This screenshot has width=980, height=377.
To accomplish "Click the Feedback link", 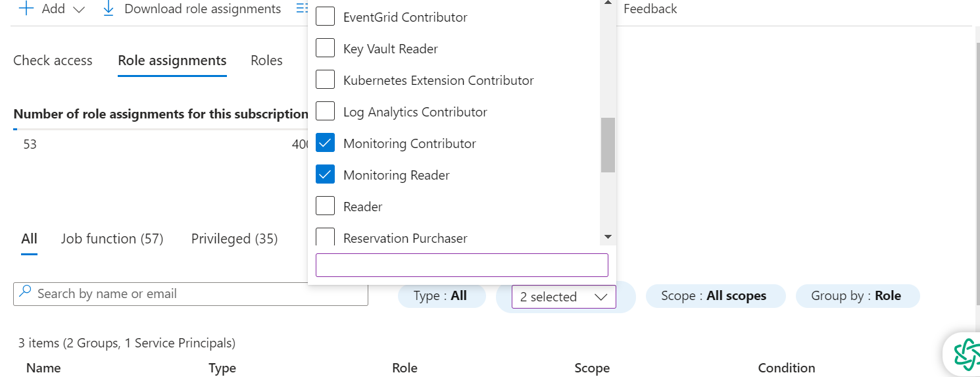I will click(x=650, y=9).
